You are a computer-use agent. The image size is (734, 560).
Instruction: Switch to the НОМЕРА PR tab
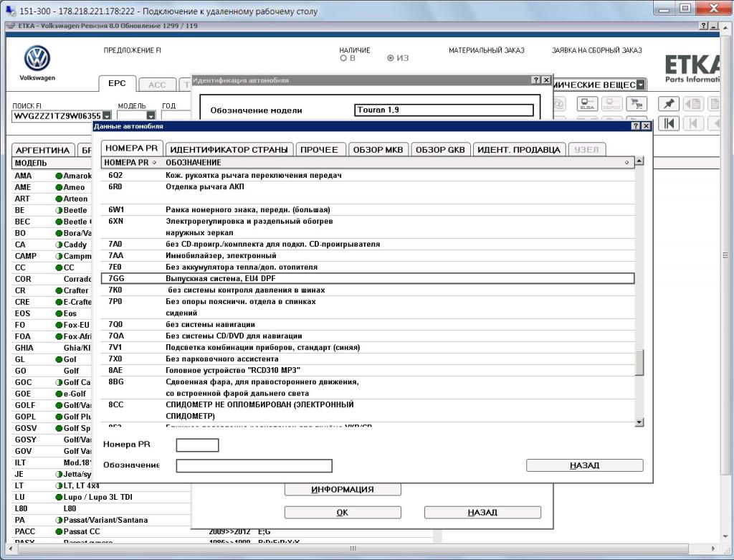click(x=132, y=148)
